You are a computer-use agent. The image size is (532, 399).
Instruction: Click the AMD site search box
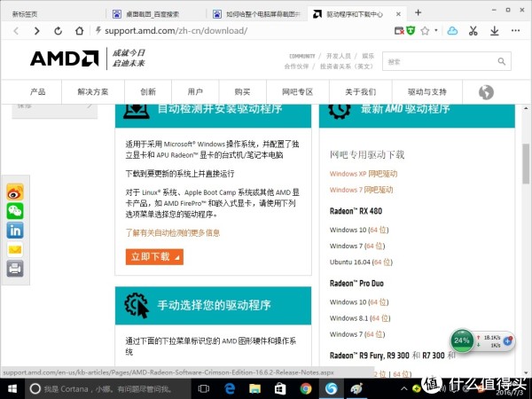(x=447, y=61)
